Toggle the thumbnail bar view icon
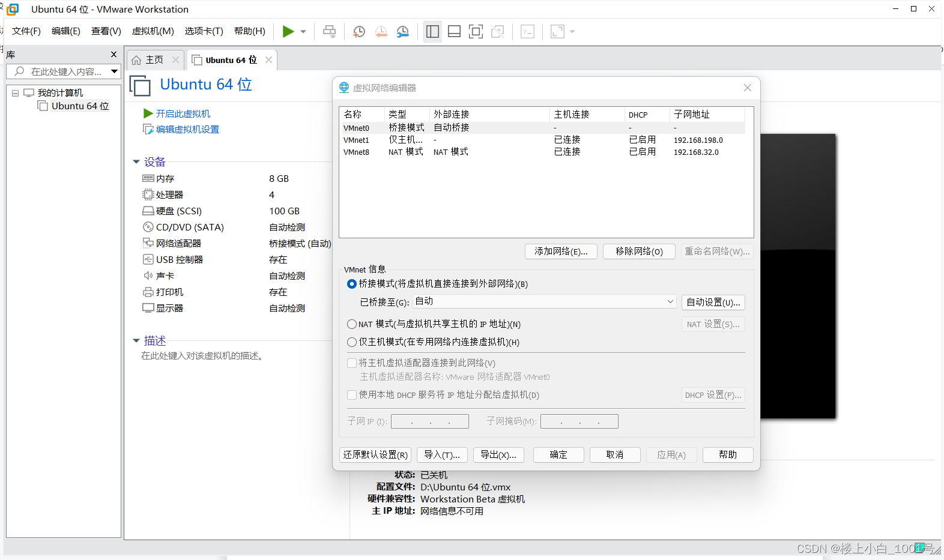The width and height of the screenshot is (944, 560). (455, 31)
